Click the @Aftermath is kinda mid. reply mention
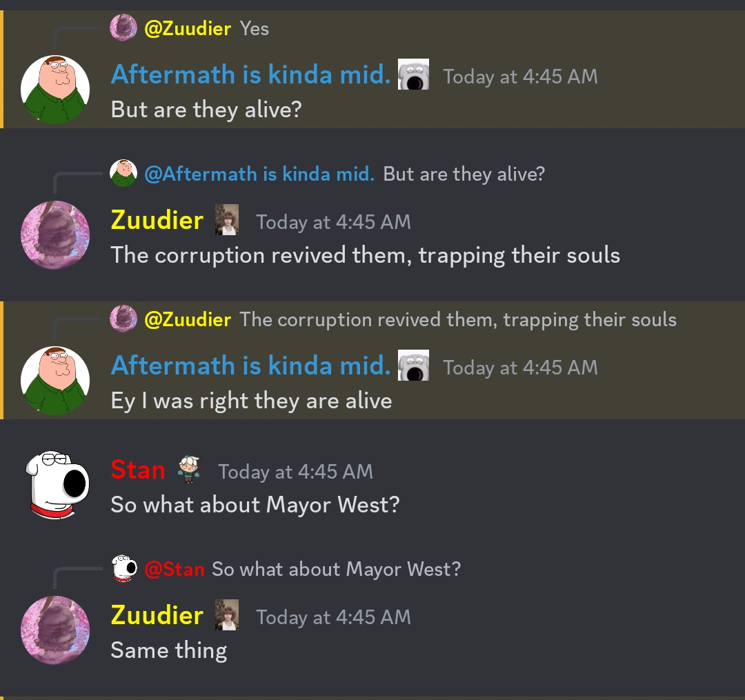The image size is (745, 700). [x=259, y=174]
